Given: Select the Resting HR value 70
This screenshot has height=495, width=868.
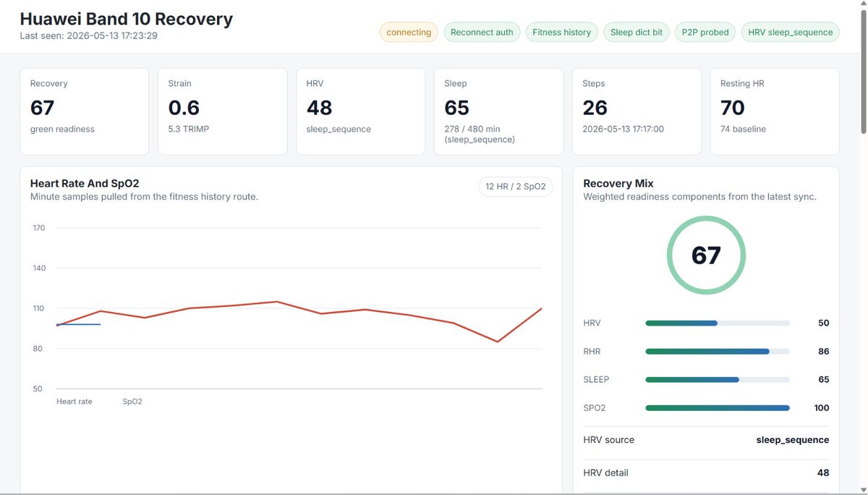Looking at the screenshot, I should [x=733, y=107].
